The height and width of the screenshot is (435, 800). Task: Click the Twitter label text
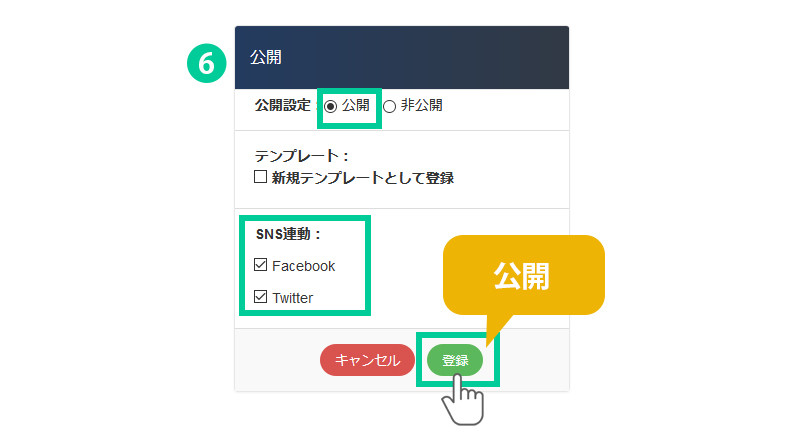292,297
